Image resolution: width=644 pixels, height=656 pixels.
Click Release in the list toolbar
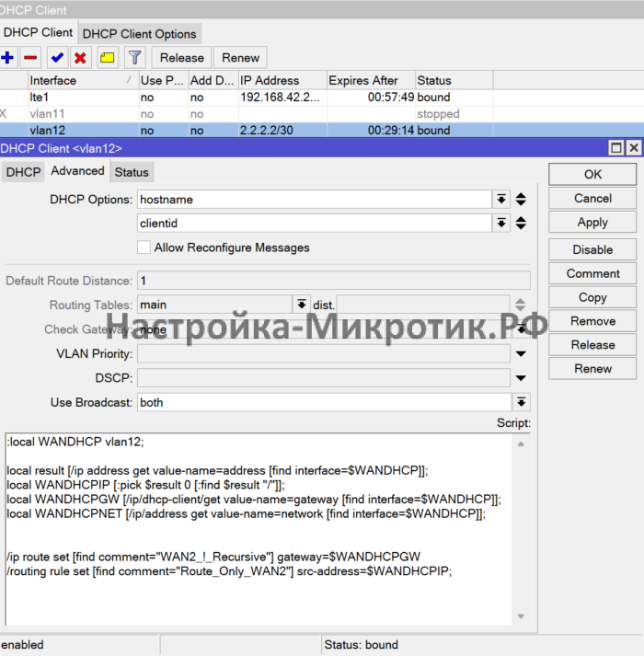181,58
